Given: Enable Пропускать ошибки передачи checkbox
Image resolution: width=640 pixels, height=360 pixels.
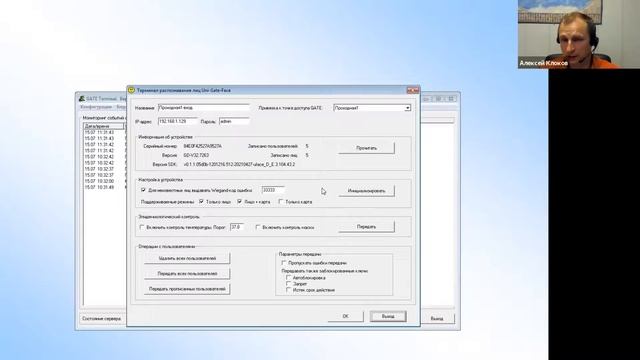Looking at the screenshot, I should [284, 263].
